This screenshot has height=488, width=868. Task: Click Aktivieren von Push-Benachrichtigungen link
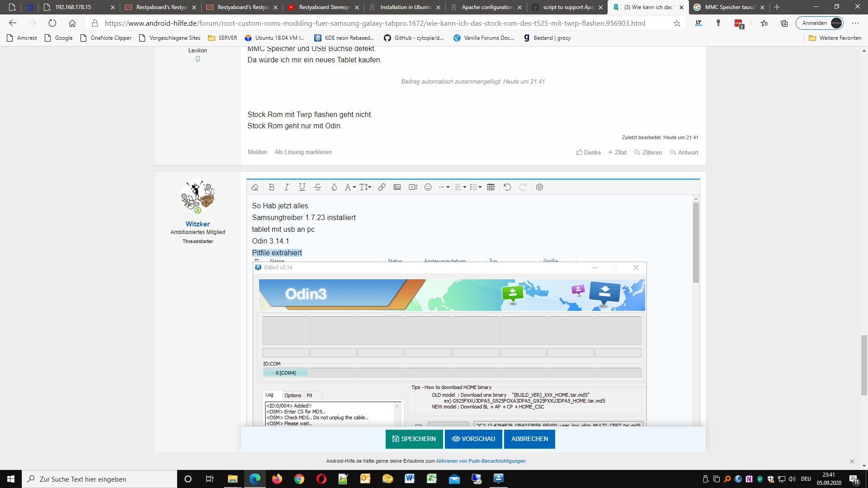coord(481,461)
